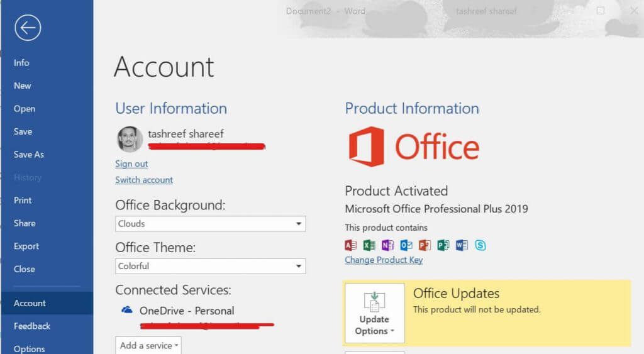
Task: Open the Feedback page
Action: [x=31, y=326]
